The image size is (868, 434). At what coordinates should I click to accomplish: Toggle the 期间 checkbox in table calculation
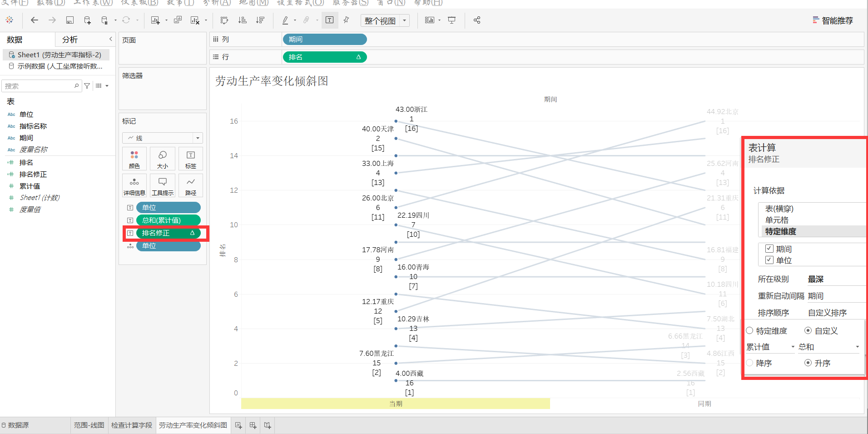point(769,249)
